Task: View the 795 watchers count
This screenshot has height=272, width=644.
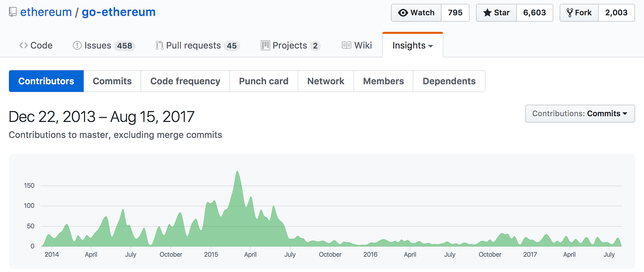Action: click(x=455, y=13)
